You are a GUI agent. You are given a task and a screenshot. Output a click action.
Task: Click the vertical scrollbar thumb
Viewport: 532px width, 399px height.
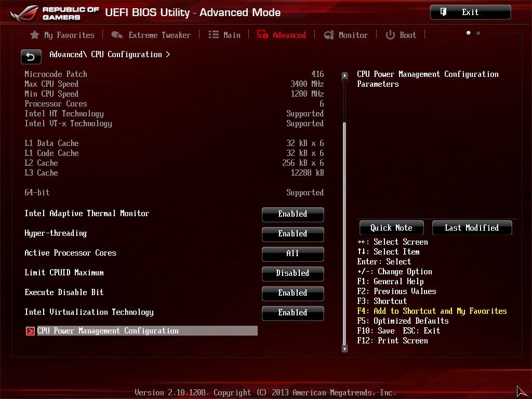345,233
